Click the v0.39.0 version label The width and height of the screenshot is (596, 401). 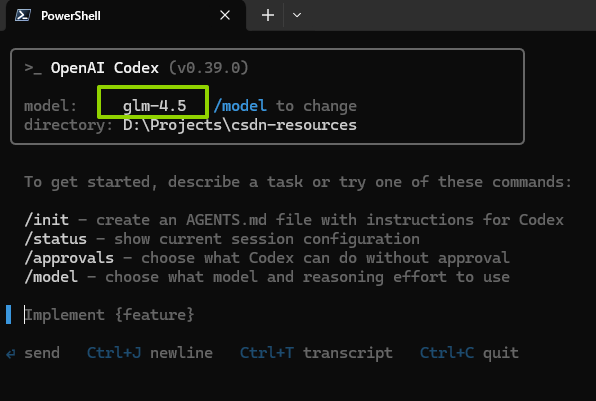coord(208,68)
